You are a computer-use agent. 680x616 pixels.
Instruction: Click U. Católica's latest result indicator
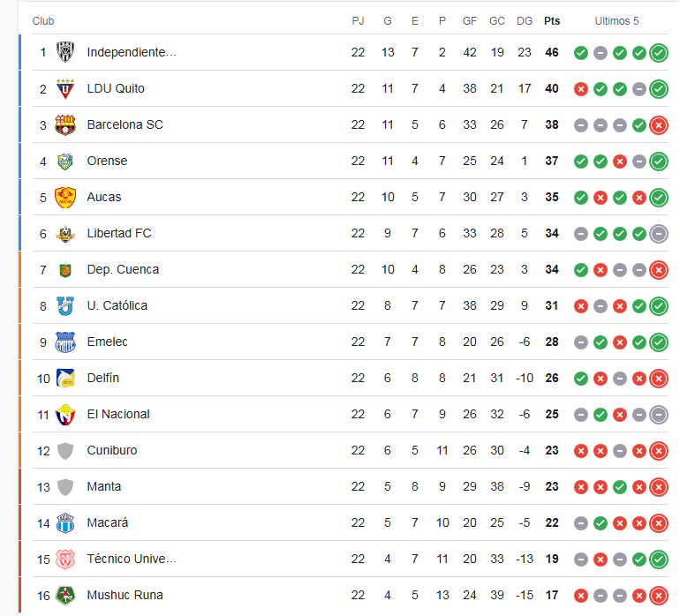pyautogui.click(x=659, y=306)
